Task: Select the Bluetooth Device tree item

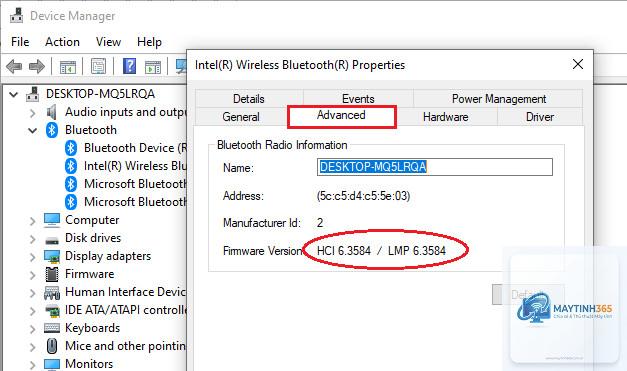Action: pyautogui.click(x=135, y=148)
